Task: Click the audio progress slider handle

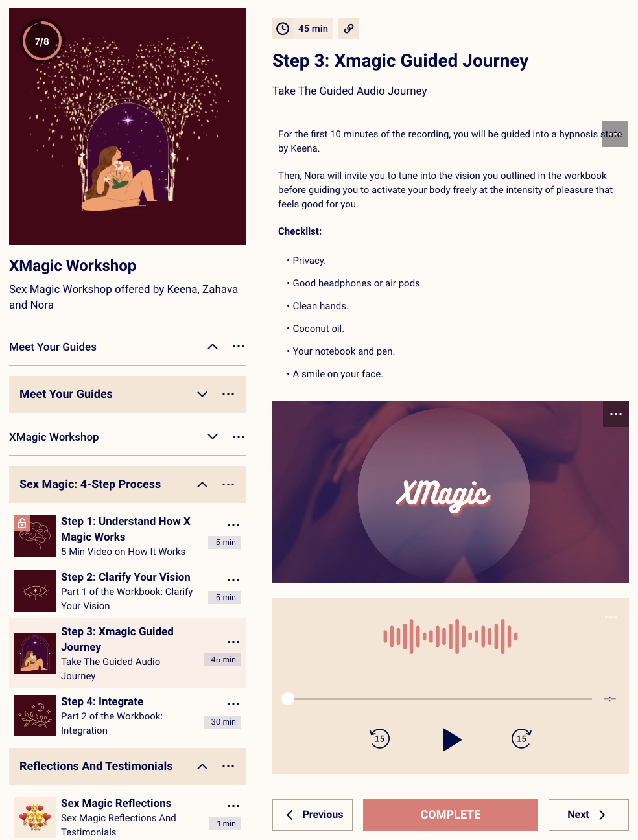Action: [288, 699]
